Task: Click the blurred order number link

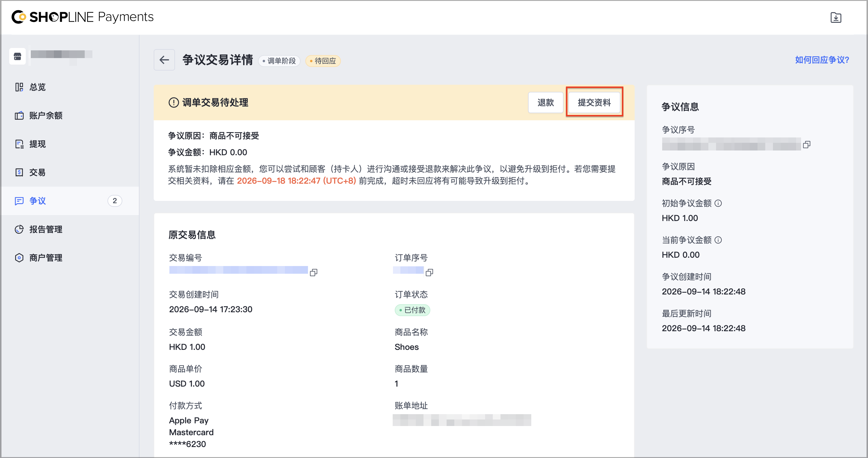Action: (x=408, y=270)
